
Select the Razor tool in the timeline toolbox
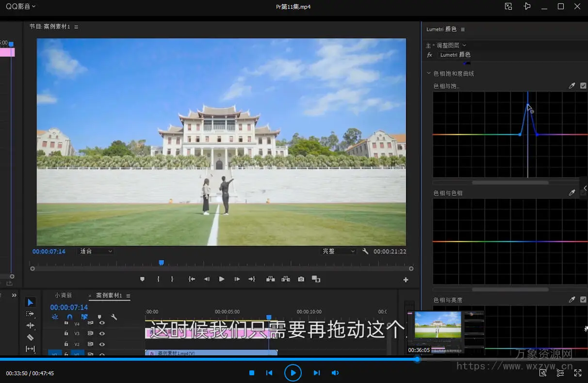[x=30, y=337]
